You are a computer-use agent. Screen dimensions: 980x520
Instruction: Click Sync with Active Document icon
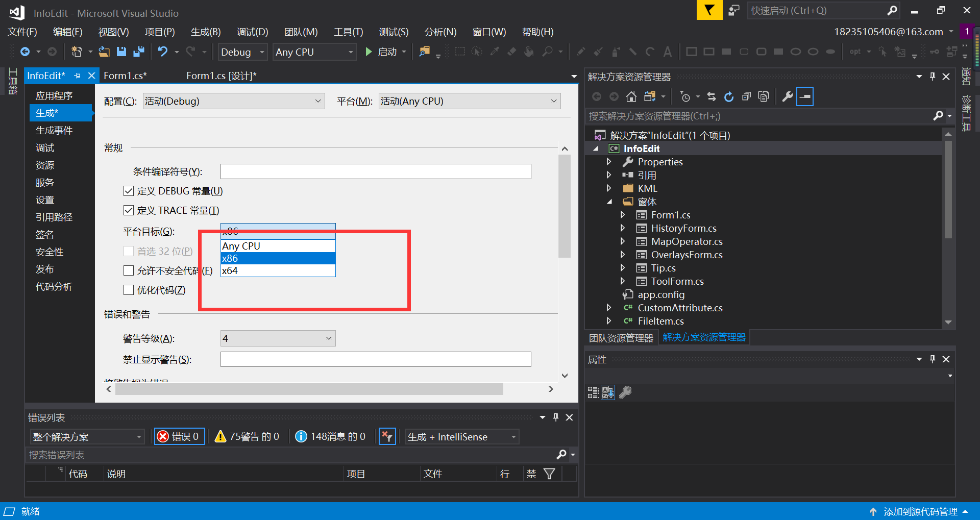coord(712,96)
